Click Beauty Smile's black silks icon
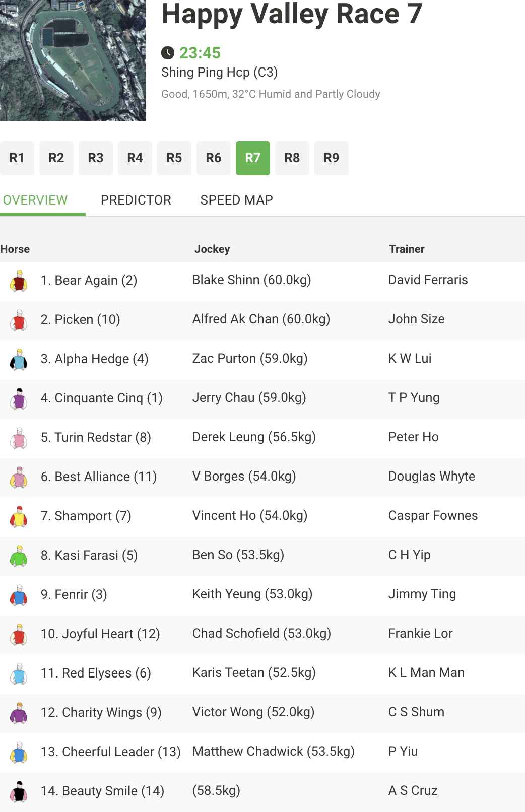The image size is (525, 812). (x=19, y=791)
